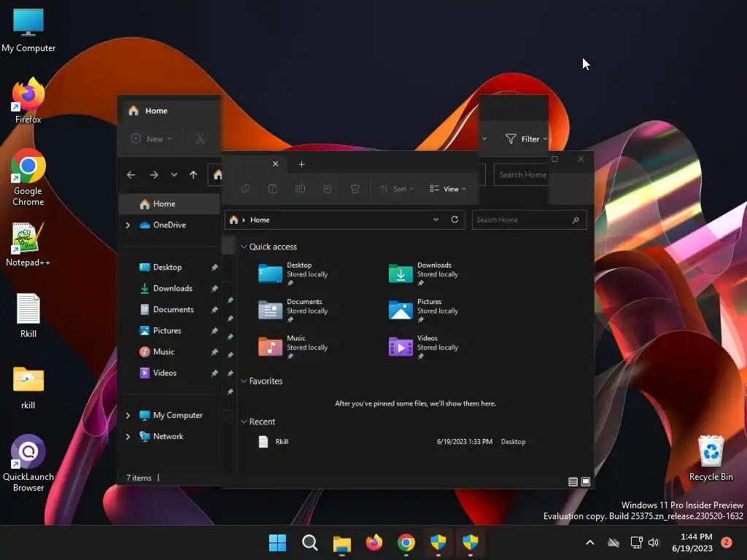The height and width of the screenshot is (560, 747).
Task: Click the Copy icon in the Explorer toolbar
Action: 245,189
